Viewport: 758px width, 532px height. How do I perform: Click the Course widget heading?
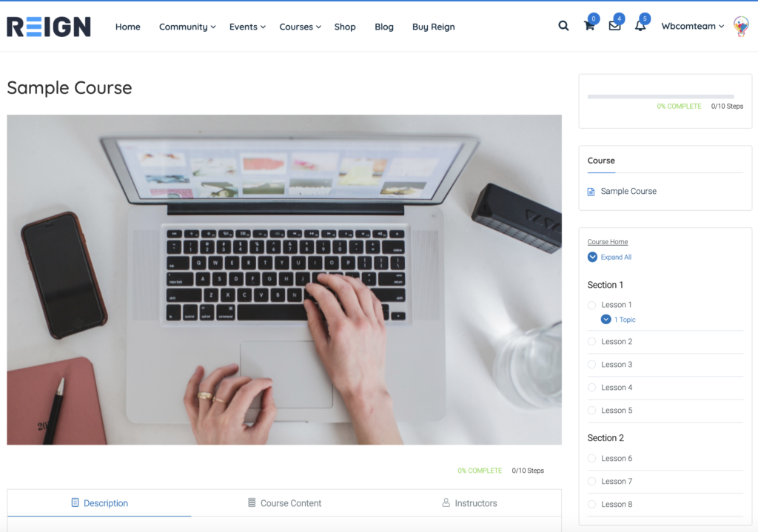tap(601, 161)
